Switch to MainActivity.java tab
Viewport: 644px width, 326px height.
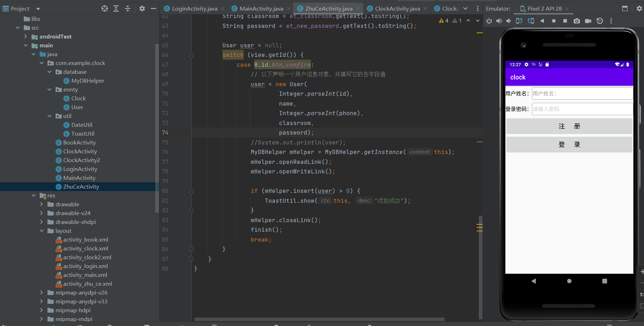261,8
